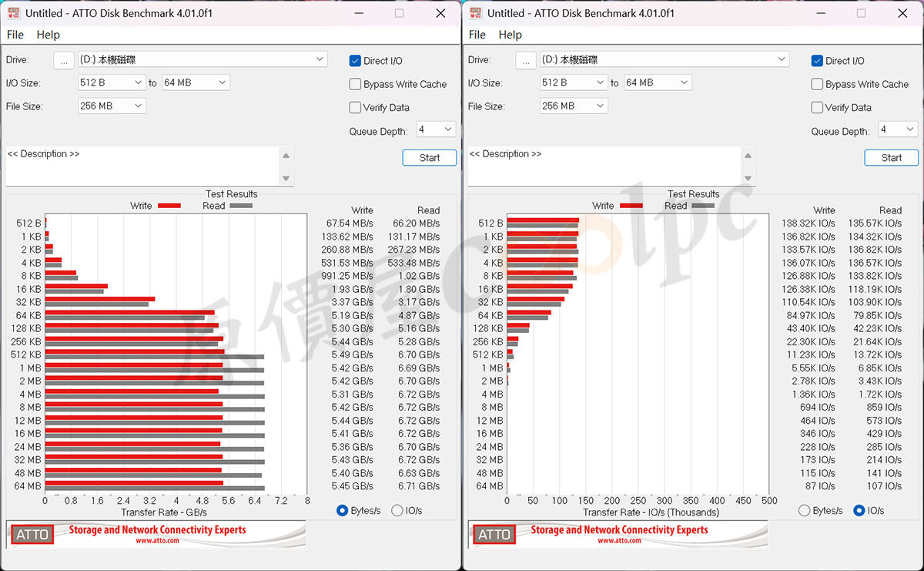Open the Help menu in right window

click(x=510, y=35)
